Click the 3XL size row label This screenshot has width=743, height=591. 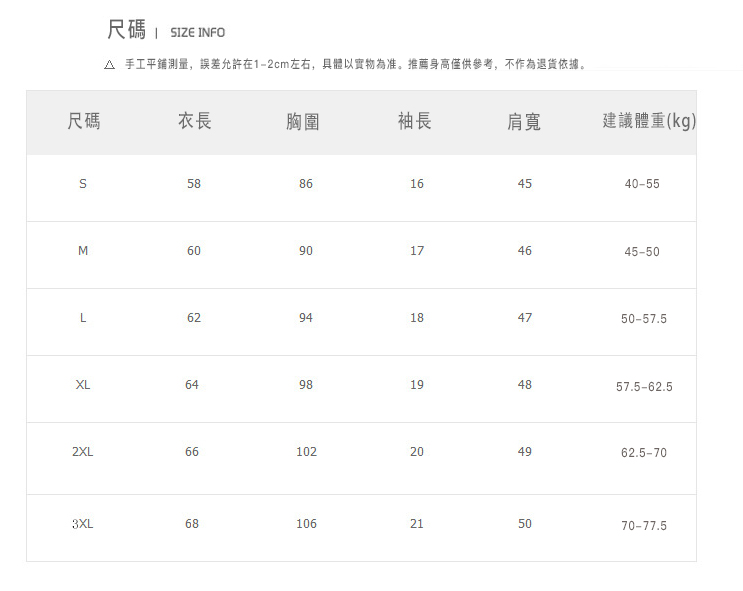pos(83,524)
